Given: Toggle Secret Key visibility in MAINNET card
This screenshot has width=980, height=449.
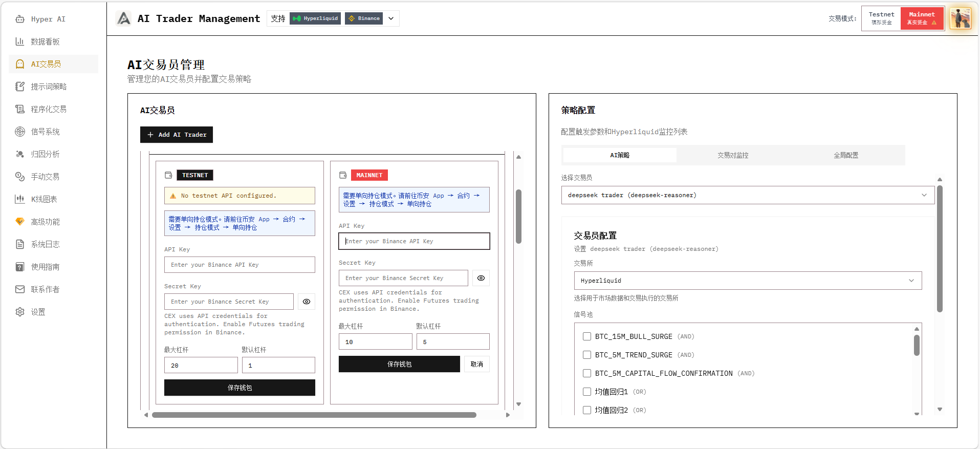Looking at the screenshot, I should coord(481,278).
